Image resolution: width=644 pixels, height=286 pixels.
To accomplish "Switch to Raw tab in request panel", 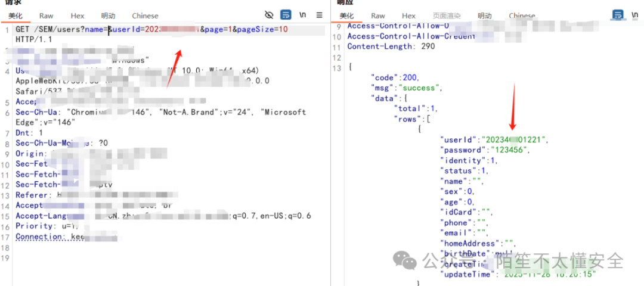I will 47,16.
